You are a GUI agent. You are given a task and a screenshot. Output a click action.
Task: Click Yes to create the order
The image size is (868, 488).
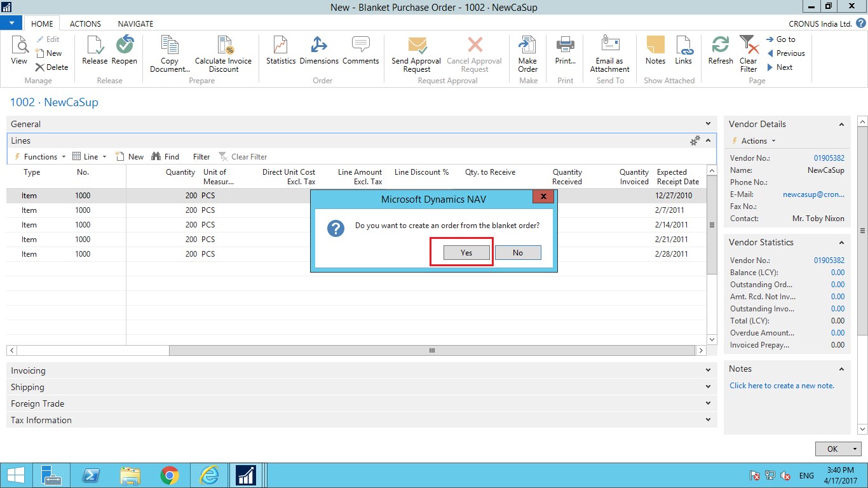(466, 253)
